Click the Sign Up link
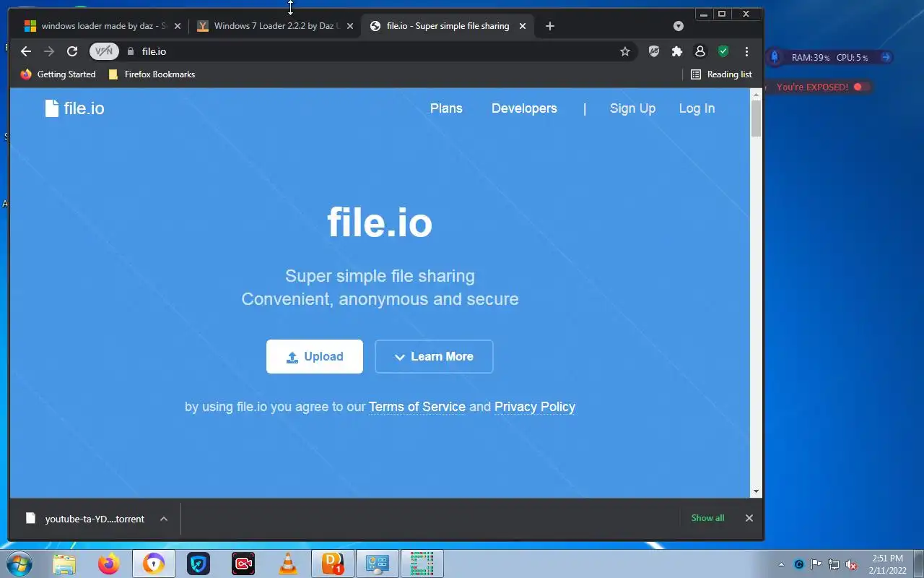The image size is (924, 578). pos(632,108)
